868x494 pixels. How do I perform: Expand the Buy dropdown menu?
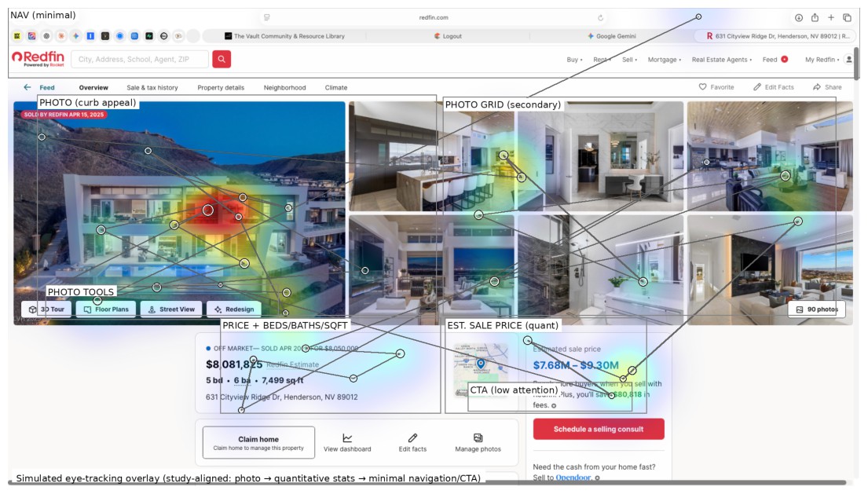[x=573, y=58]
